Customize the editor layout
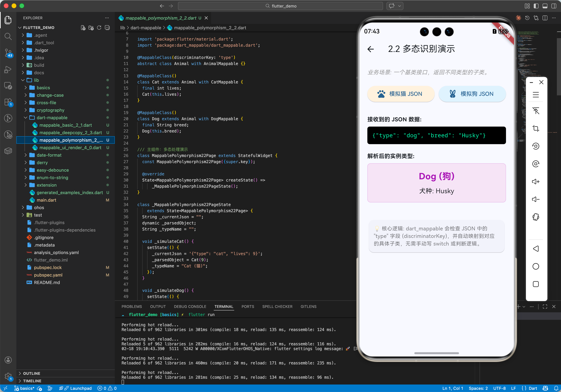This screenshot has height=392, width=561. [527, 6]
